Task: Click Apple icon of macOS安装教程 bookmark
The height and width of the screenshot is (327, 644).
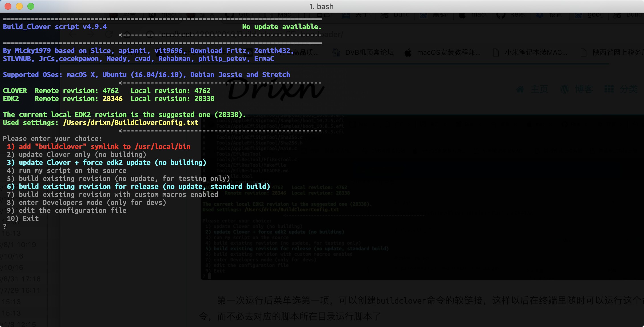Action: click(408, 53)
